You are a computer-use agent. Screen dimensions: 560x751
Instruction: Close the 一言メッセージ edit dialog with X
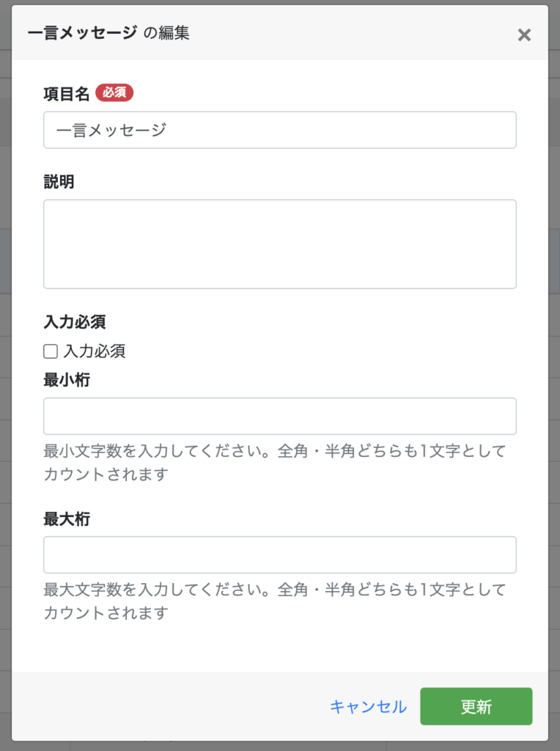(x=524, y=34)
